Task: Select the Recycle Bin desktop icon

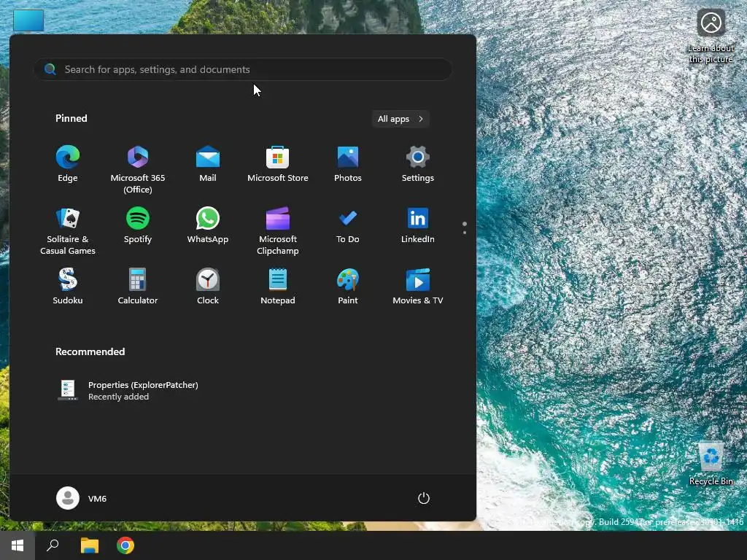Action: (711, 464)
